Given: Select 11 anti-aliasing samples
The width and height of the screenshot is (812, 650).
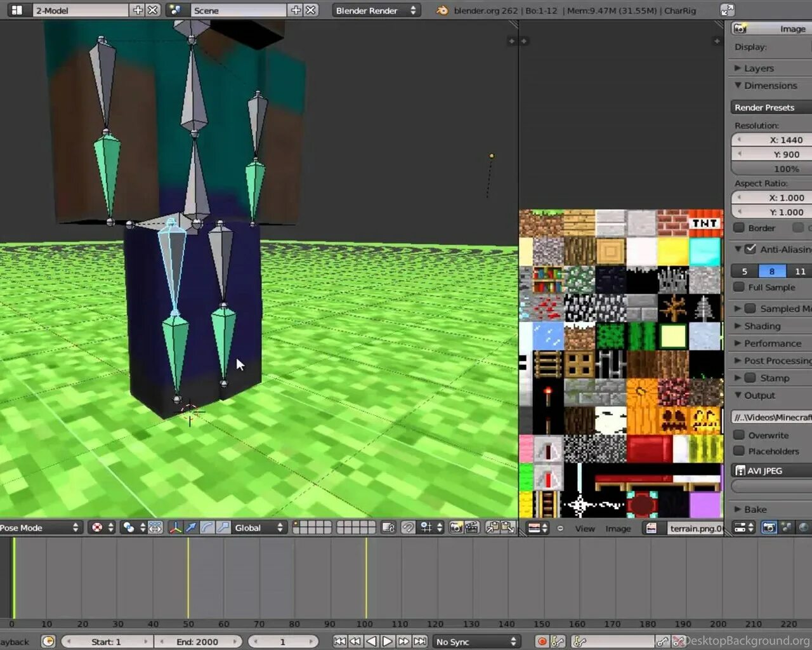Looking at the screenshot, I should coord(800,271).
